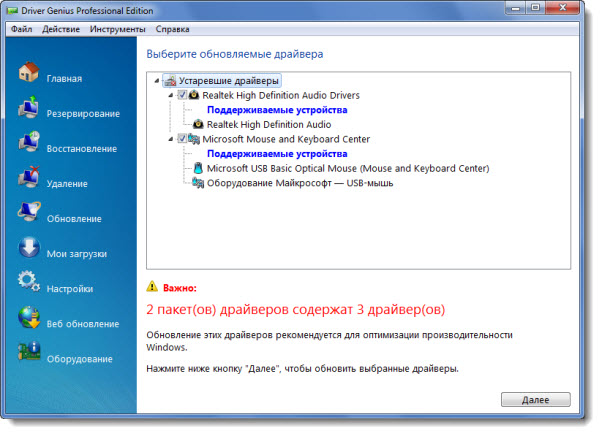Open the Веб обновление section label
The height and width of the screenshot is (434, 600).
pyautogui.click(x=83, y=324)
